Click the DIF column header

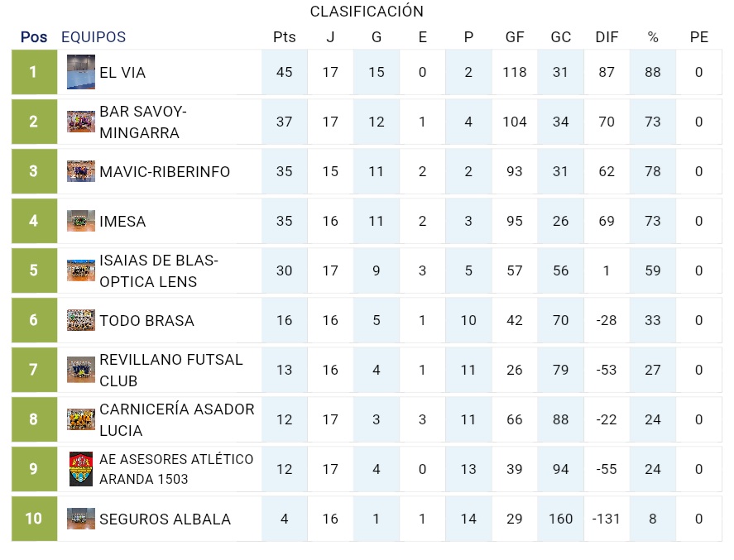point(607,37)
